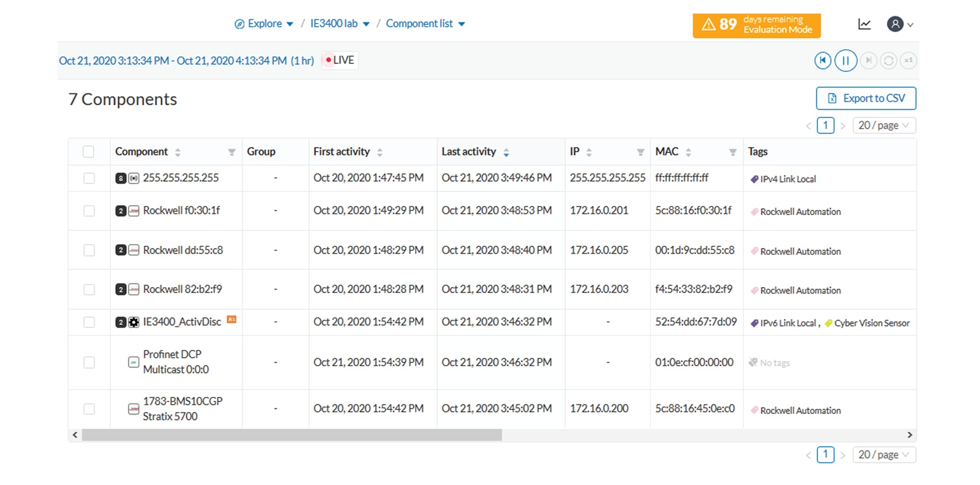Open the IE3400_ActivDisc component name

(182, 322)
